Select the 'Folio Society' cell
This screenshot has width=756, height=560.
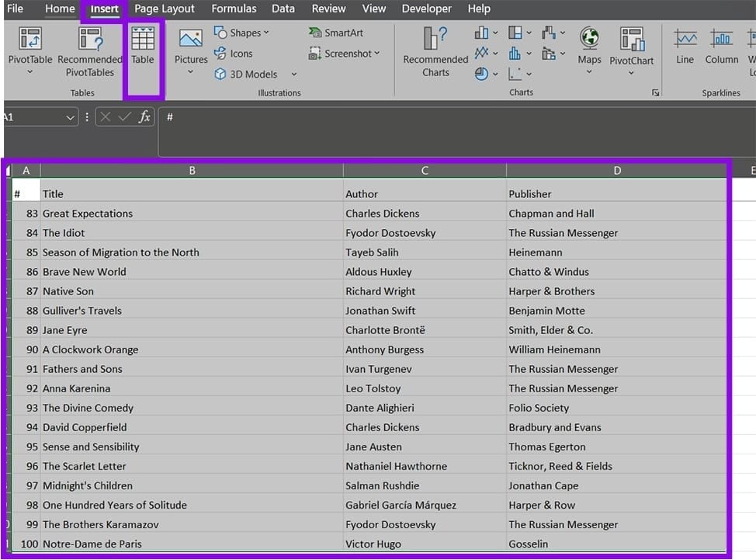coord(616,408)
